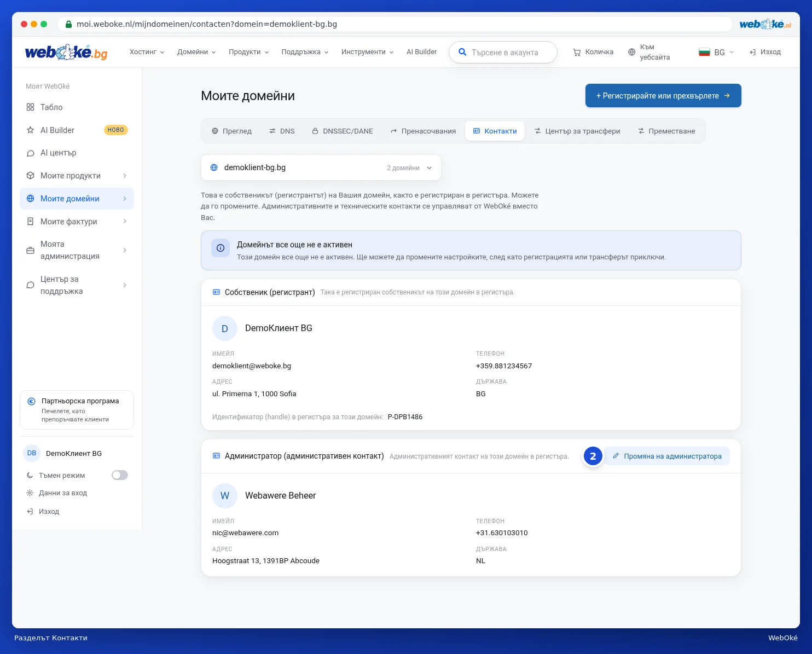Screen dimensions: 812x654
Task: Expand the Продукти dropdown
Action: pyautogui.click(x=249, y=52)
